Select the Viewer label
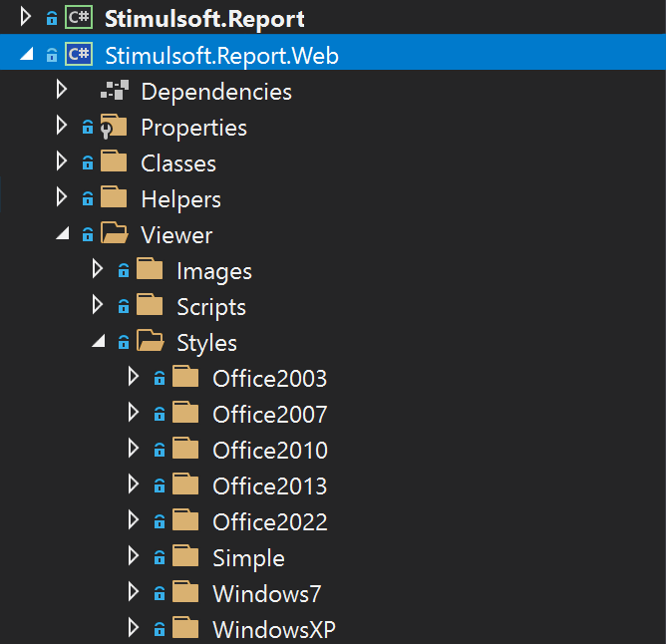Viewport: 666px width, 644px height. [x=176, y=235]
